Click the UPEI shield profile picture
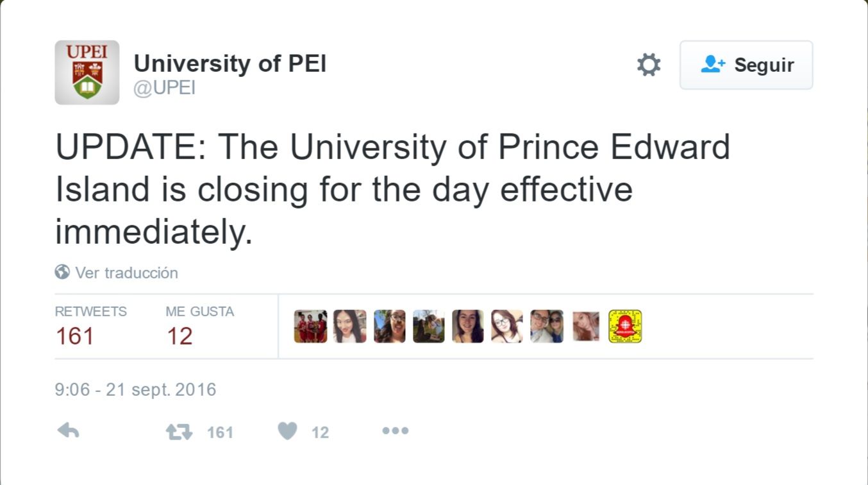Screen dimensions: 868x485 coord(87,72)
